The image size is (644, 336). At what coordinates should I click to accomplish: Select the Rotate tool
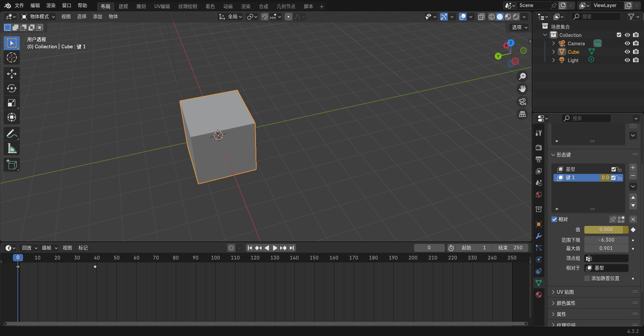point(12,88)
